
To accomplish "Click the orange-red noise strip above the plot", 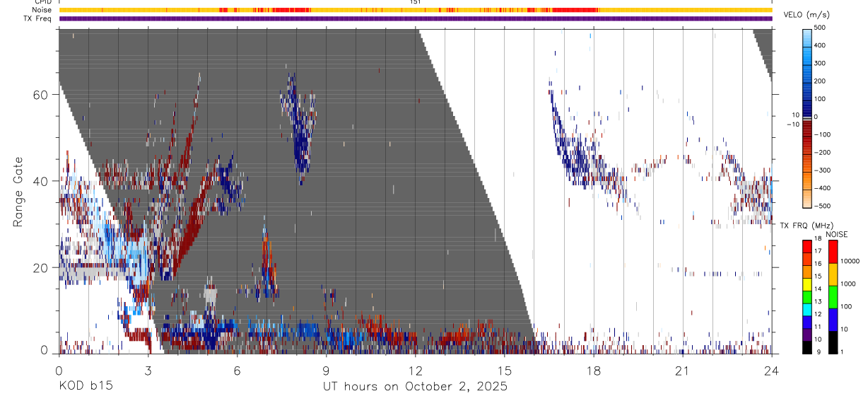I will pos(416,10).
